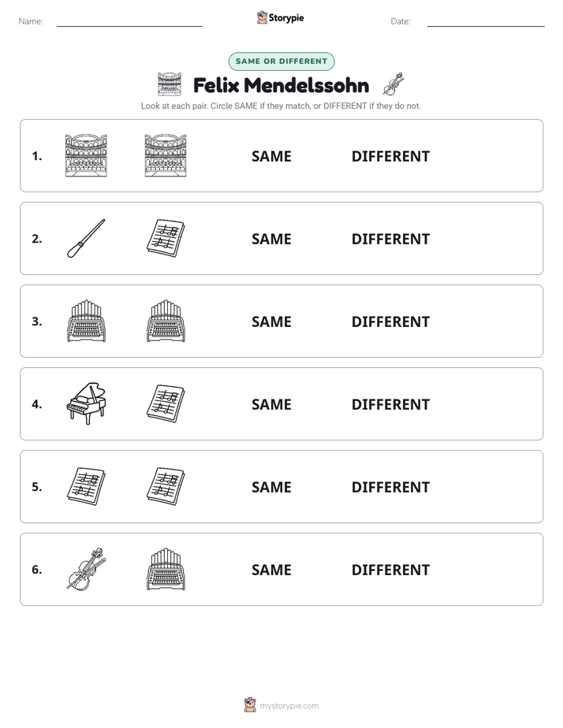Click the SAME OR DIFFERENT badge
The height and width of the screenshot is (728, 563).
coord(281,61)
